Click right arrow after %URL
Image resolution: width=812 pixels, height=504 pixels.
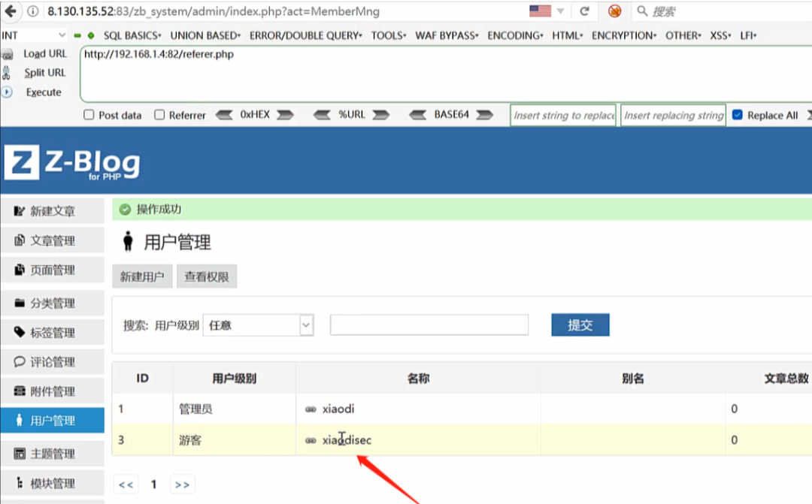click(380, 115)
